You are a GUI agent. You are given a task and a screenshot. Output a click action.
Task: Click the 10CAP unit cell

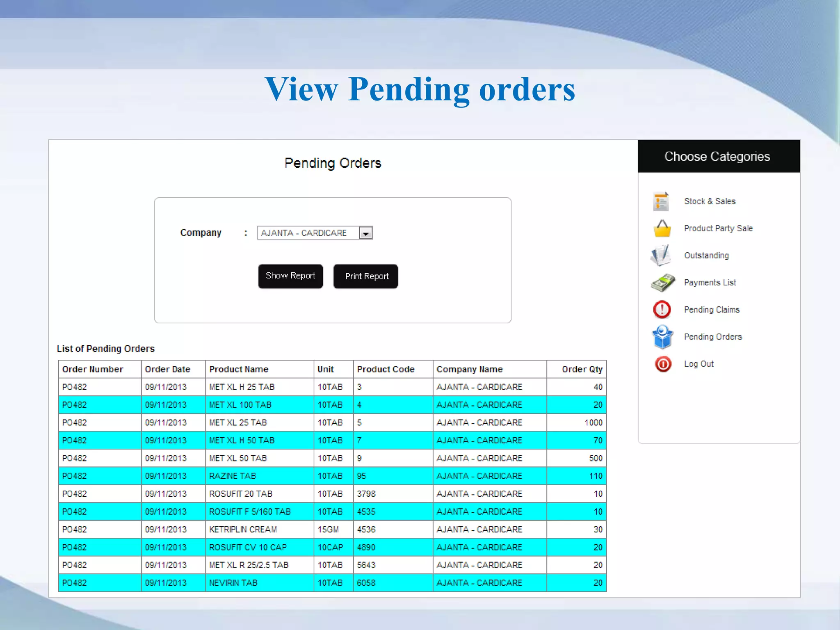pos(333,548)
